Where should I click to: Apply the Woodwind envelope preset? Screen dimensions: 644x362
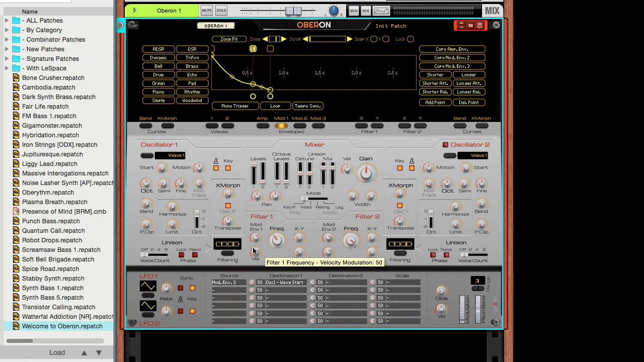pyautogui.click(x=192, y=101)
